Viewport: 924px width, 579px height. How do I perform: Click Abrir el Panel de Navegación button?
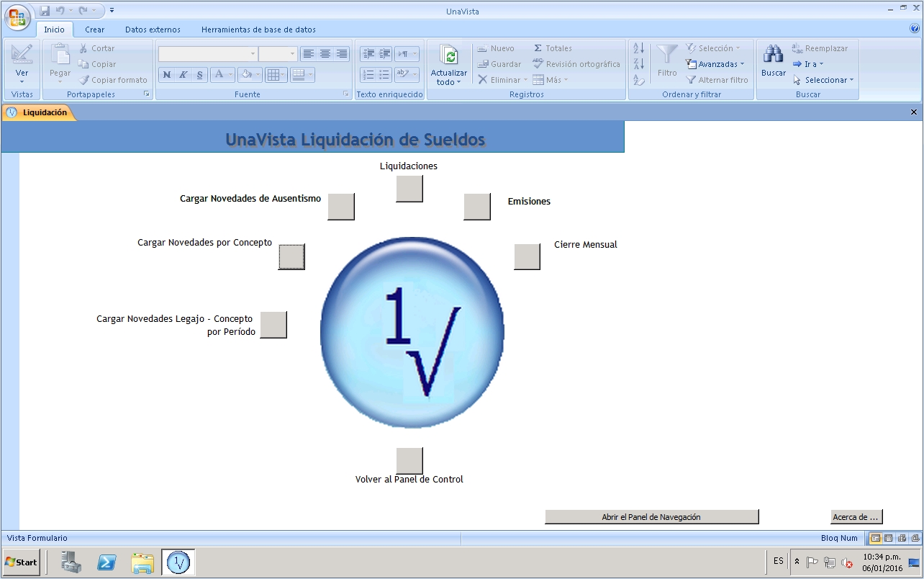click(651, 517)
